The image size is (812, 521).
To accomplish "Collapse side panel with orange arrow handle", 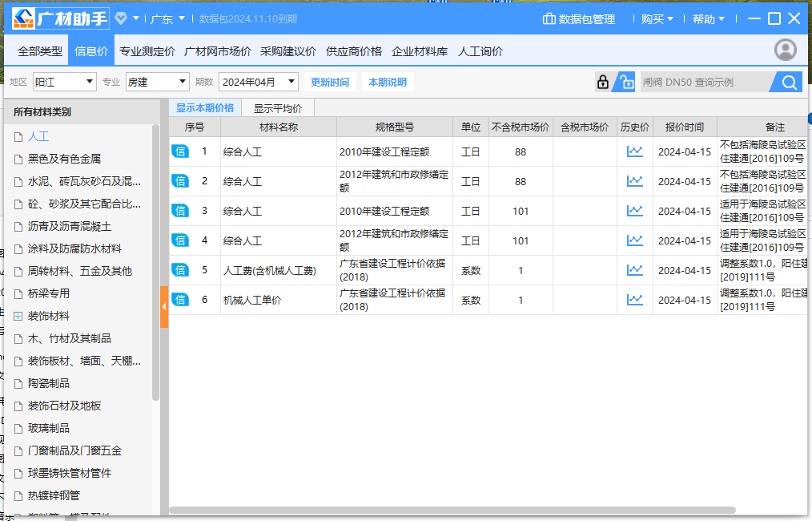I will pos(164,307).
